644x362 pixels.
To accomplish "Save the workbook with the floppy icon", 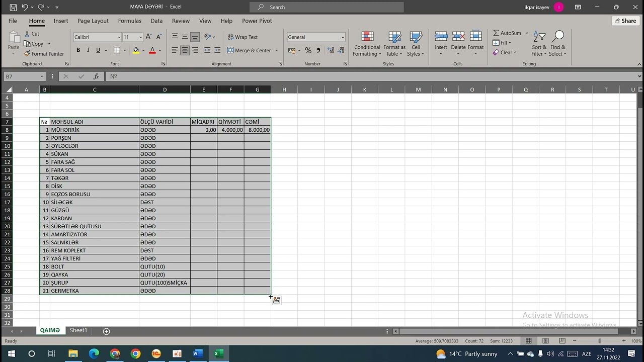I will coord(13,7).
